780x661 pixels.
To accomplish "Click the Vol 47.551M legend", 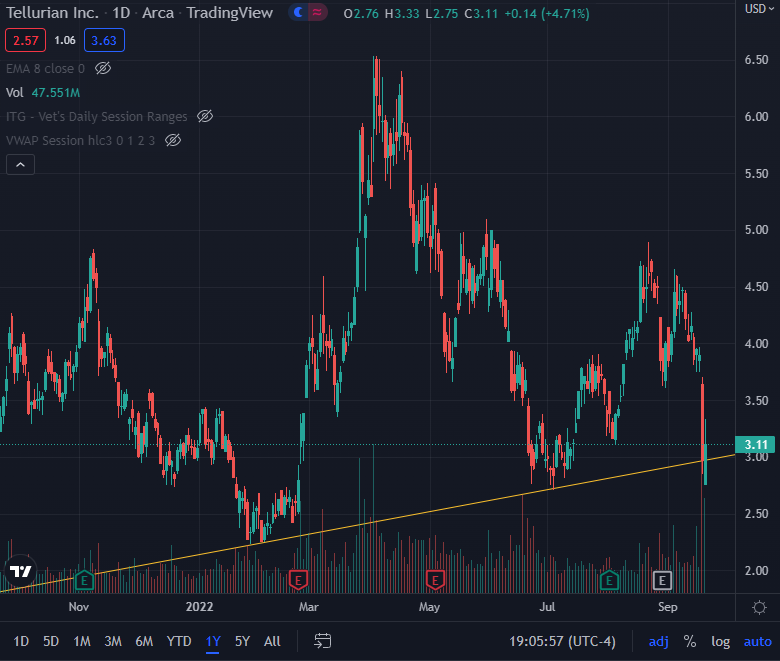I will click(43, 93).
